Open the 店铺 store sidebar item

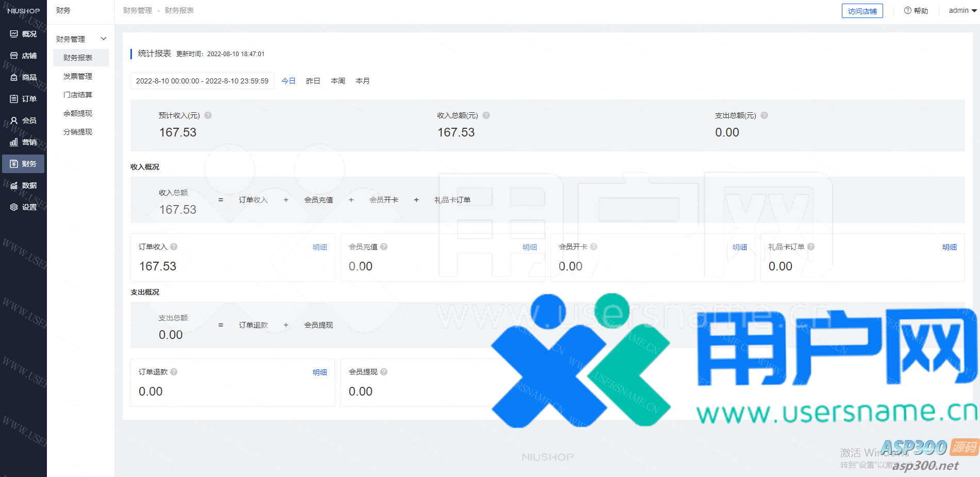(x=23, y=56)
